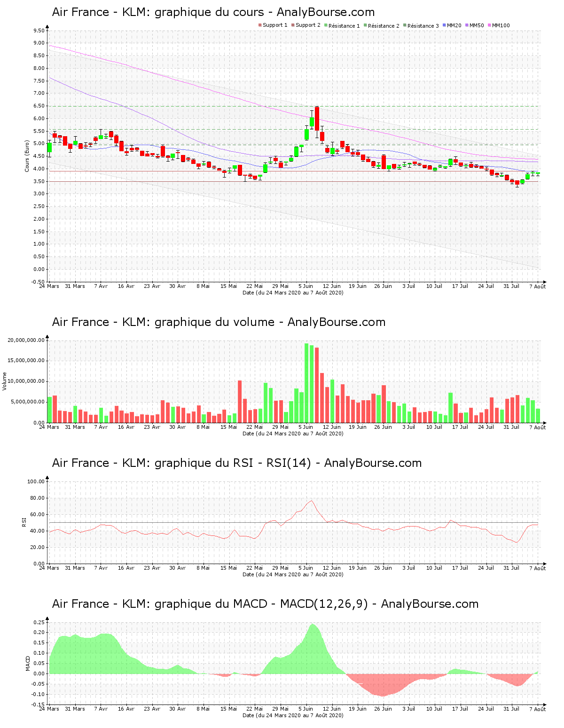Click the '7 Août' date under price chart

[x=538, y=287]
